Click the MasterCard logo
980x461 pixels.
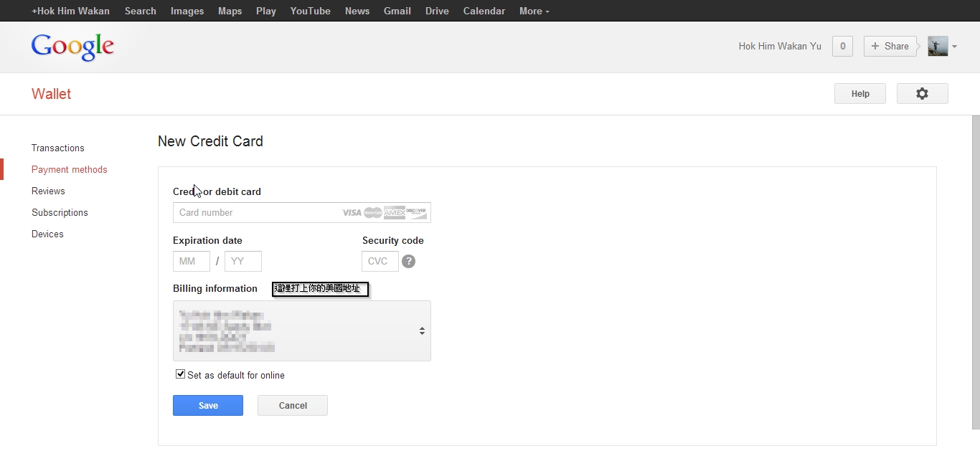point(373,212)
